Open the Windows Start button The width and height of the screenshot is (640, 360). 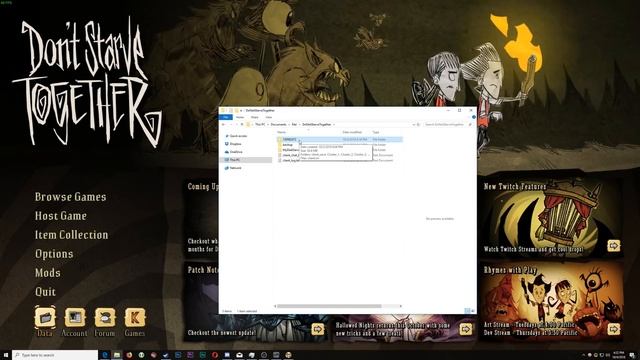click(6, 355)
